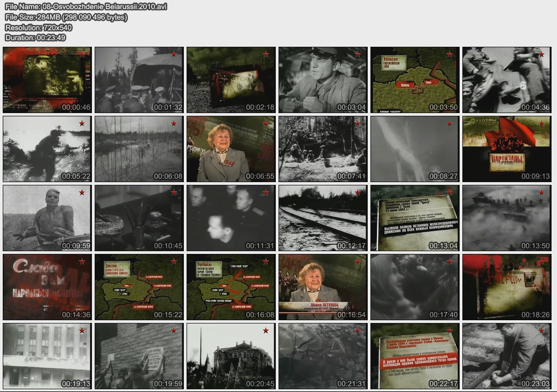Select the red flag thumbnail at 00:09:13
Image resolution: width=557 pixels, height=392 pixels.
(x=506, y=148)
